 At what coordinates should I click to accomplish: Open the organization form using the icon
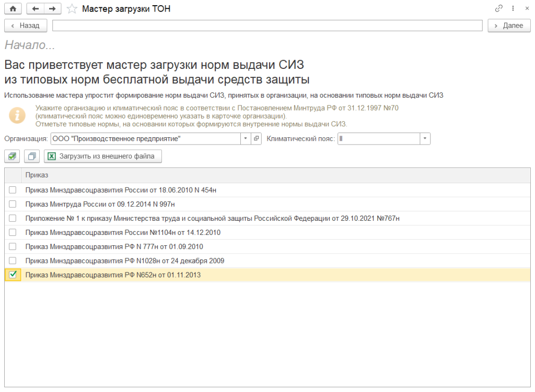(257, 138)
